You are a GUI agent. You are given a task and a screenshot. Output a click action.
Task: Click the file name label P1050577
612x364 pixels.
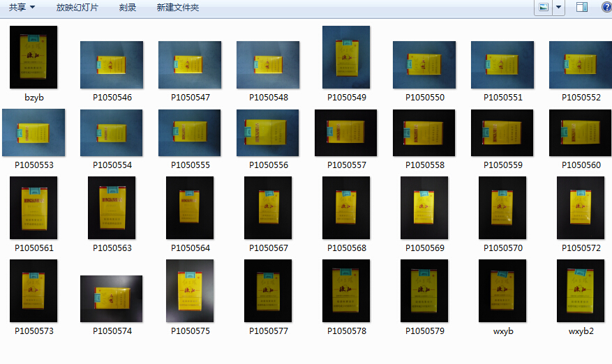[269, 331]
